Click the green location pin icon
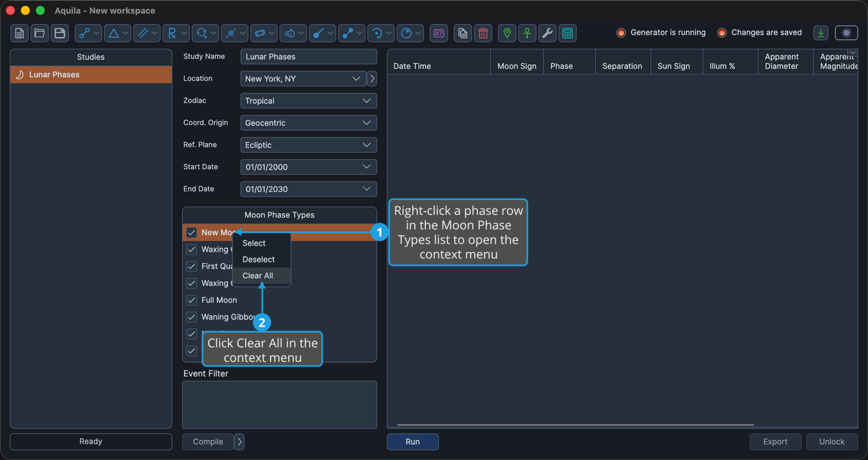This screenshot has width=868, height=460. [x=507, y=33]
